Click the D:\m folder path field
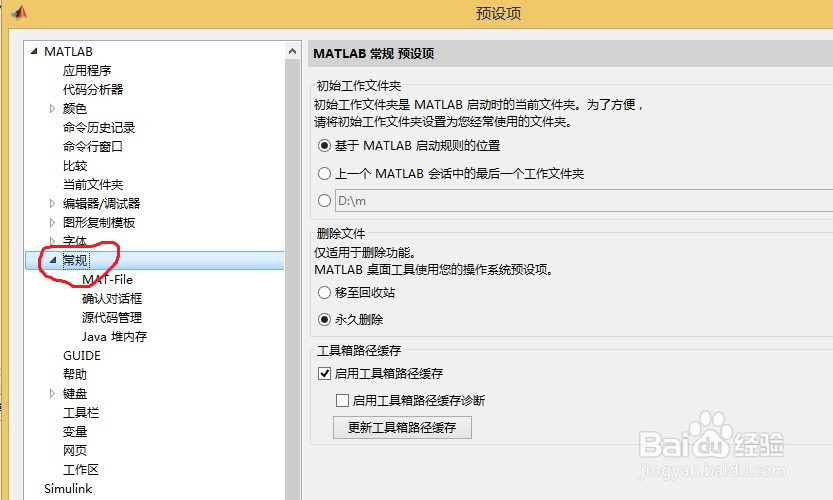The image size is (833, 500). (x=584, y=201)
